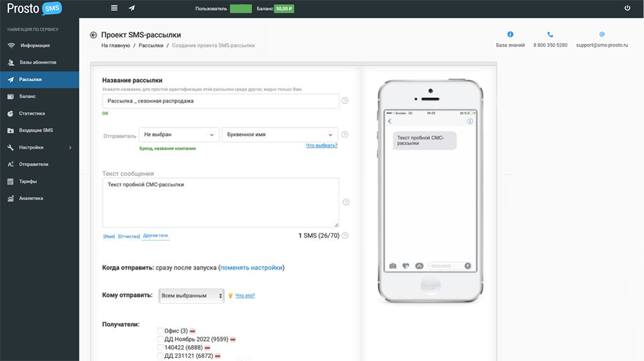Click the 'Что выбрать?' help link
Viewport: 644px width, 361px height.
point(321,146)
